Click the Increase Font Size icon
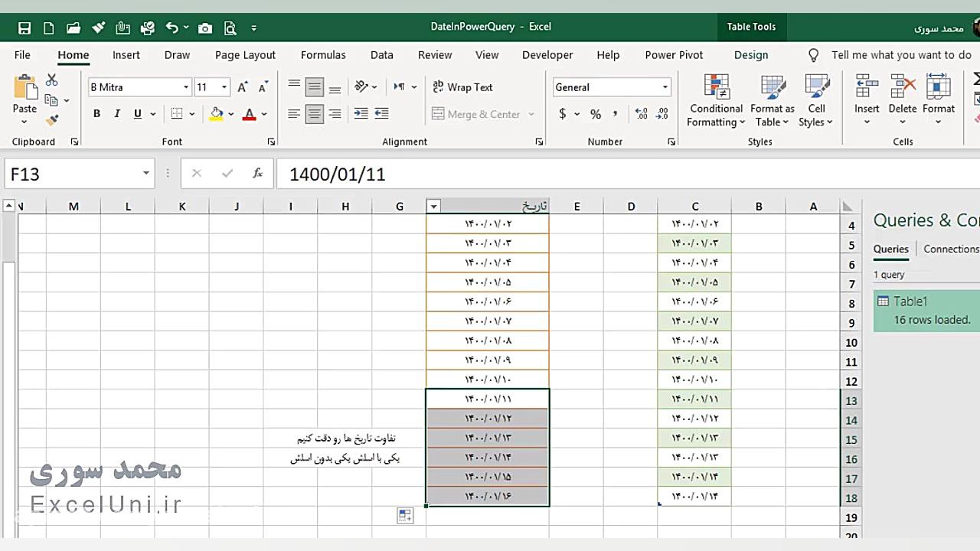 coord(243,87)
